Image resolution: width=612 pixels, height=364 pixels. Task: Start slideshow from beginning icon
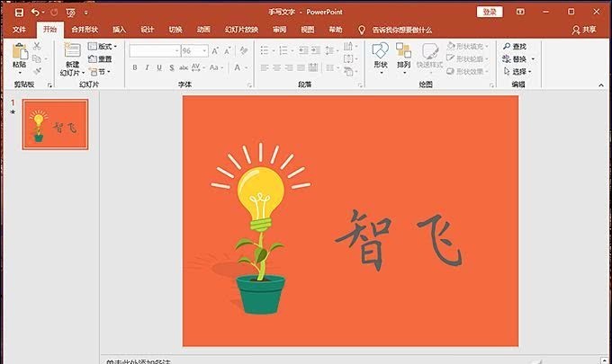point(70,13)
